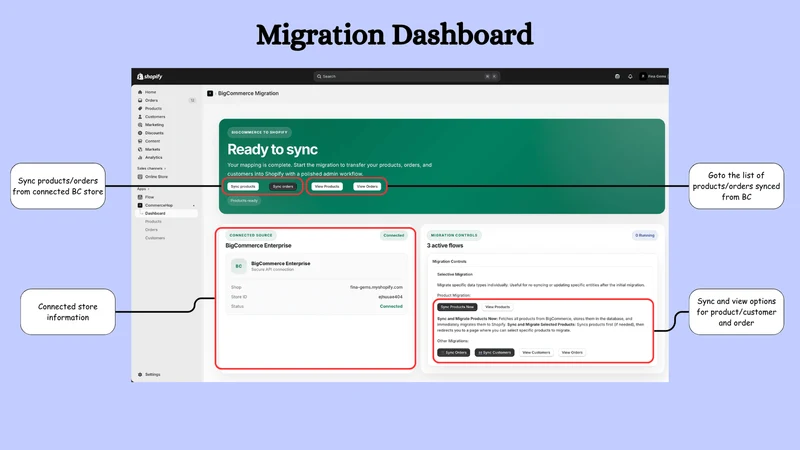Click the Sync Products Now button
Image resolution: width=800 pixels, height=450 pixels.
coord(457,307)
